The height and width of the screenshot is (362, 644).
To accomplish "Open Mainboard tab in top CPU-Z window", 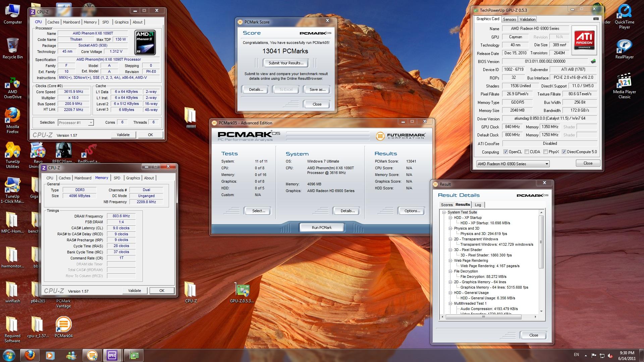I will [x=71, y=22].
